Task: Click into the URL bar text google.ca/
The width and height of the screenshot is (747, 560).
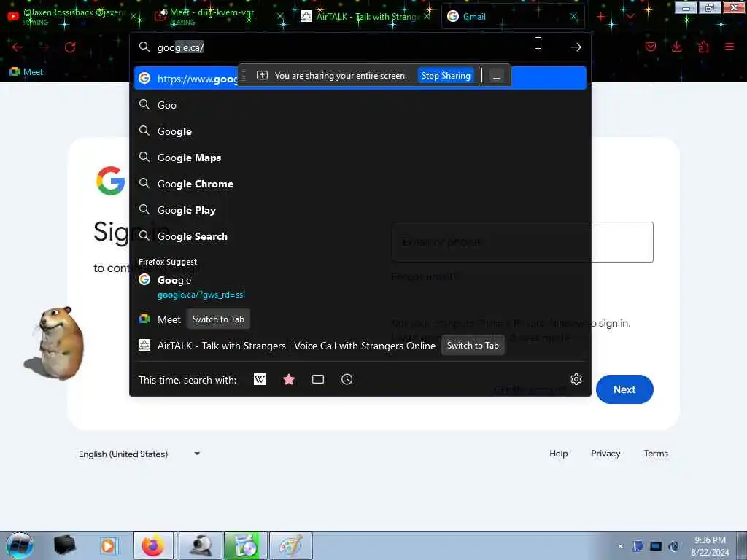Action: click(x=181, y=47)
